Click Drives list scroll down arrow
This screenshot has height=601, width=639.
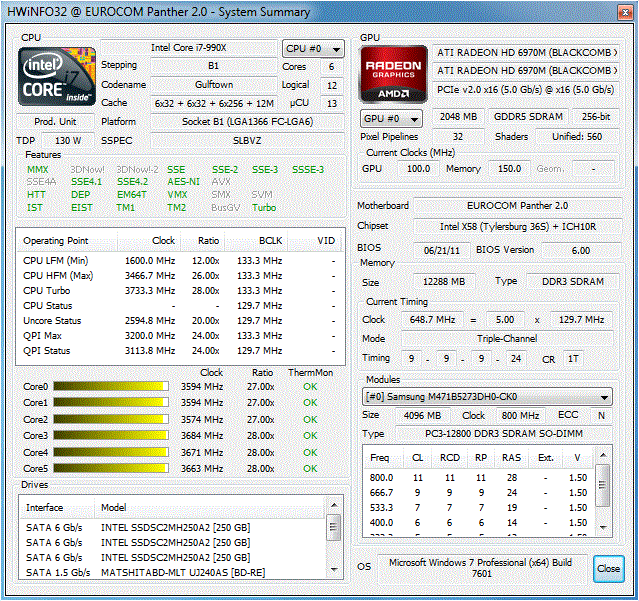(334, 569)
